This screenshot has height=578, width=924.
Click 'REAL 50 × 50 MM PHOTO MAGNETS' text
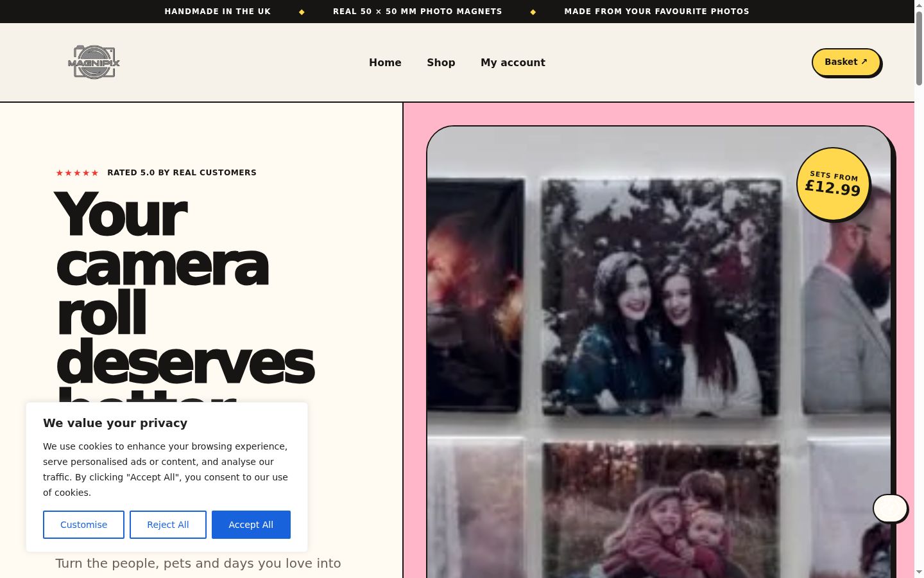click(x=418, y=12)
